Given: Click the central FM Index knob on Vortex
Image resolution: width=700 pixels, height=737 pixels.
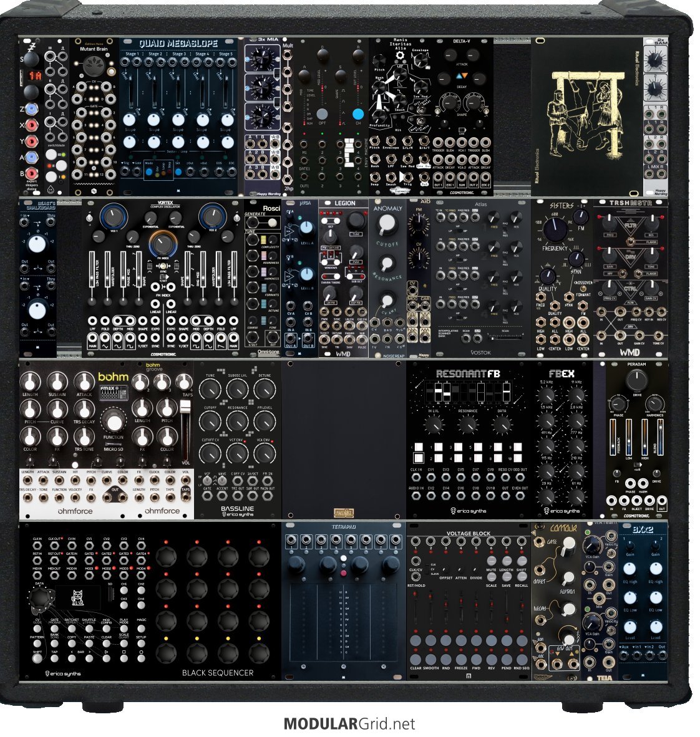Looking at the screenshot, I should point(163,244).
